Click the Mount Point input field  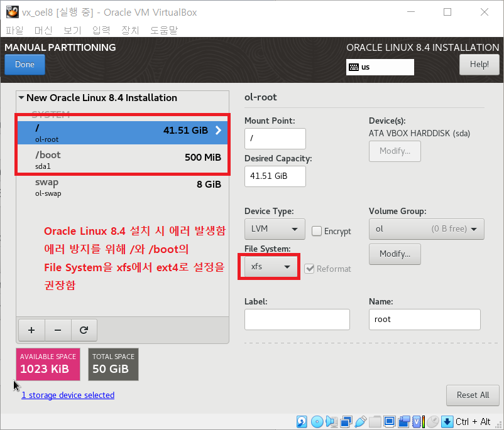pos(275,139)
